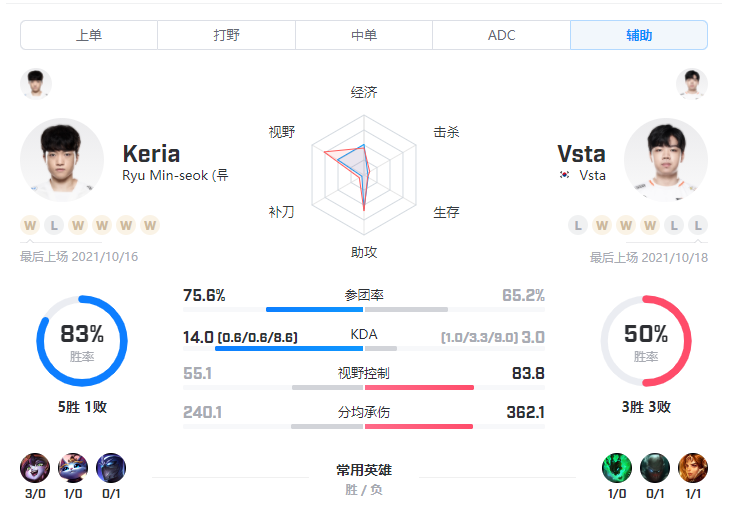Click Vsta's Thresh champion icon with 1/0
730x514 pixels.
point(617,468)
